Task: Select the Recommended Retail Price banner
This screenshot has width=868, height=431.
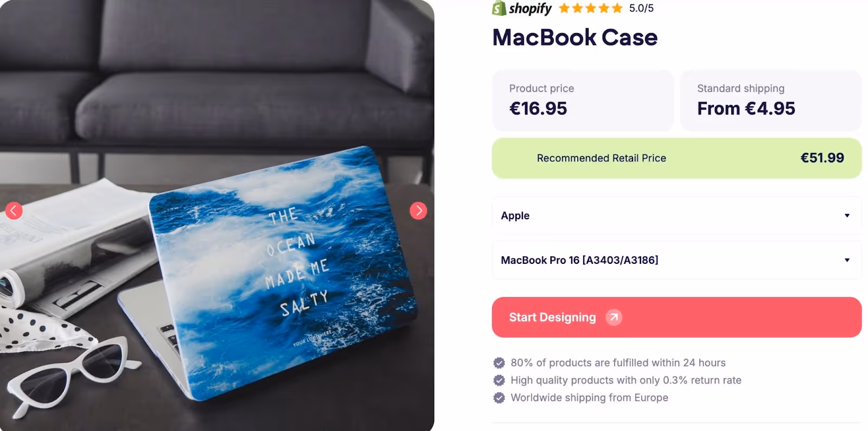Action: (676, 158)
